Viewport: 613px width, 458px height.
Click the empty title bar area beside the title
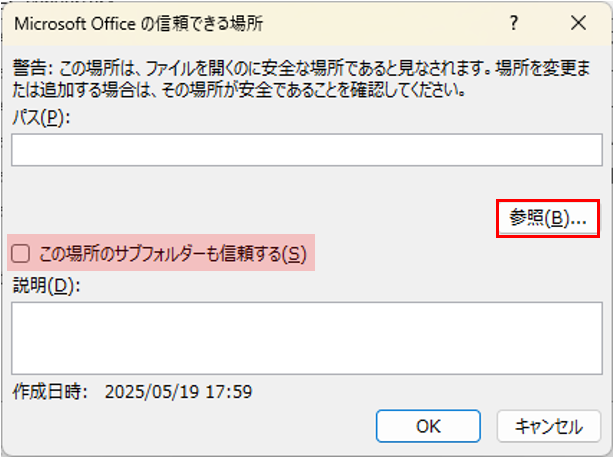point(383,23)
